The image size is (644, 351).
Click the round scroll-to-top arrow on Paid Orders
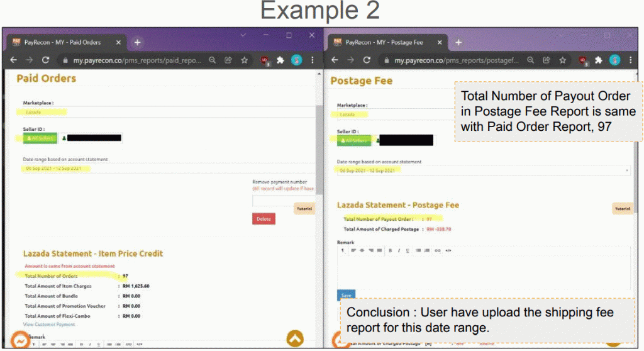click(x=295, y=338)
